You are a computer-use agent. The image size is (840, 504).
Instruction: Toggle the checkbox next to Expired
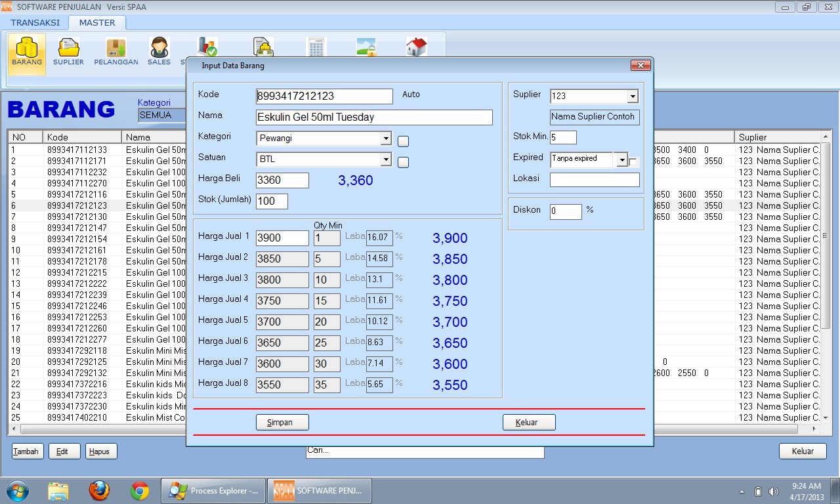pos(633,162)
